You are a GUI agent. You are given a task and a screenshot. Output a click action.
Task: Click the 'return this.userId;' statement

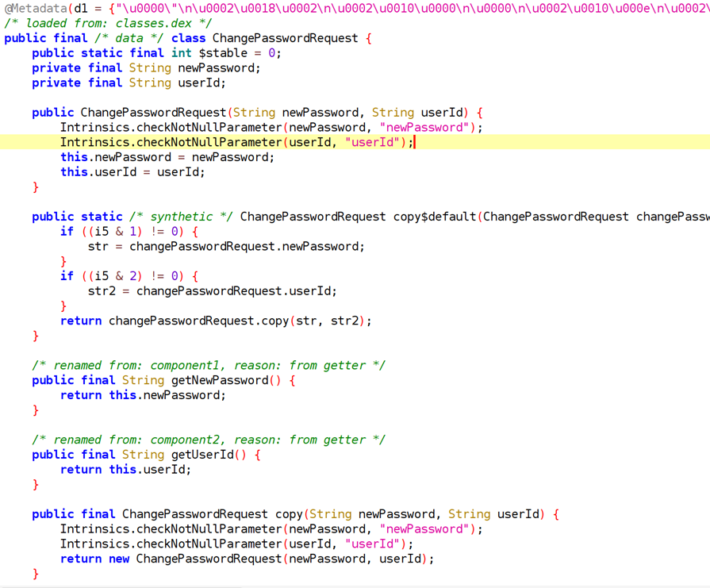coord(126,469)
